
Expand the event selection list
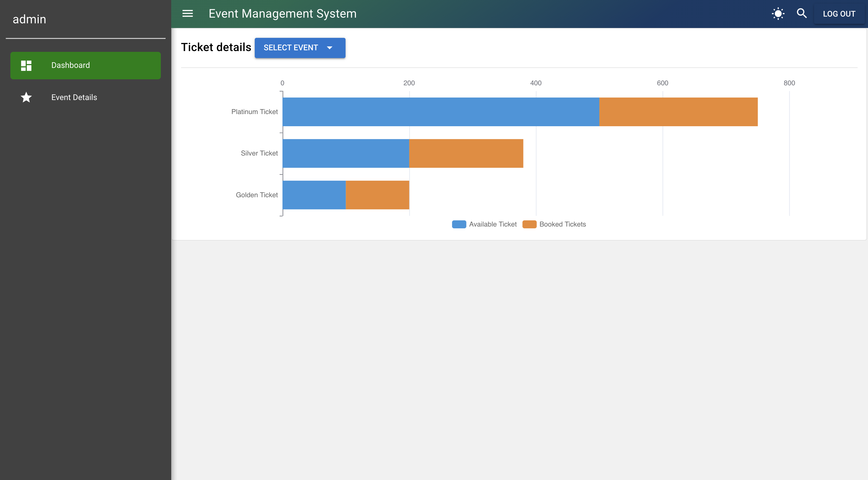tap(300, 48)
